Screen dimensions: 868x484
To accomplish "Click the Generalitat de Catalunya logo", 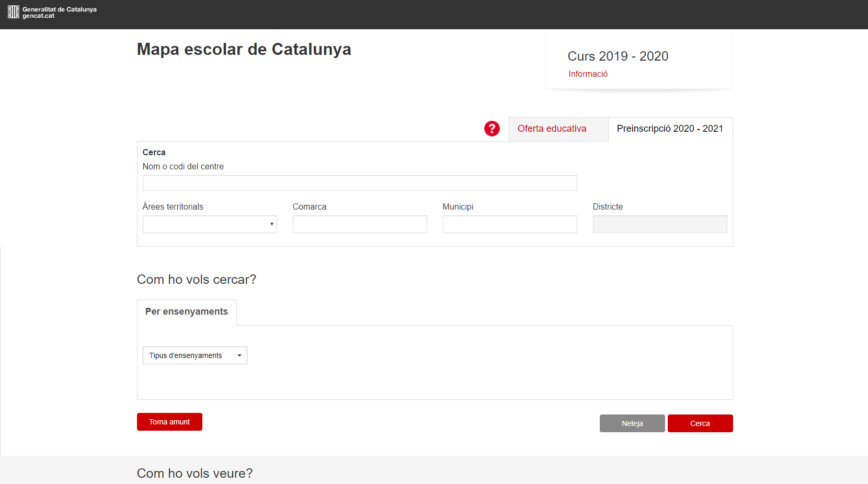I will [x=13, y=12].
